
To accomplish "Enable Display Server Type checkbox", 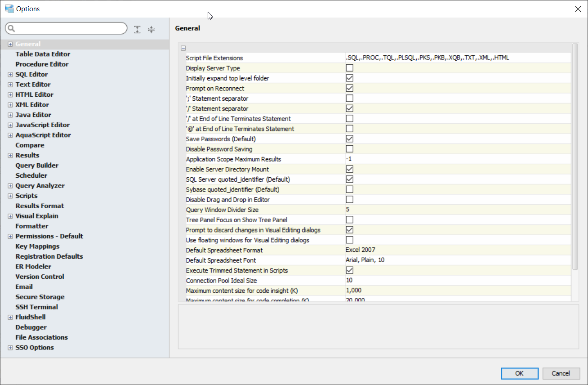I will click(x=349, y=68).
